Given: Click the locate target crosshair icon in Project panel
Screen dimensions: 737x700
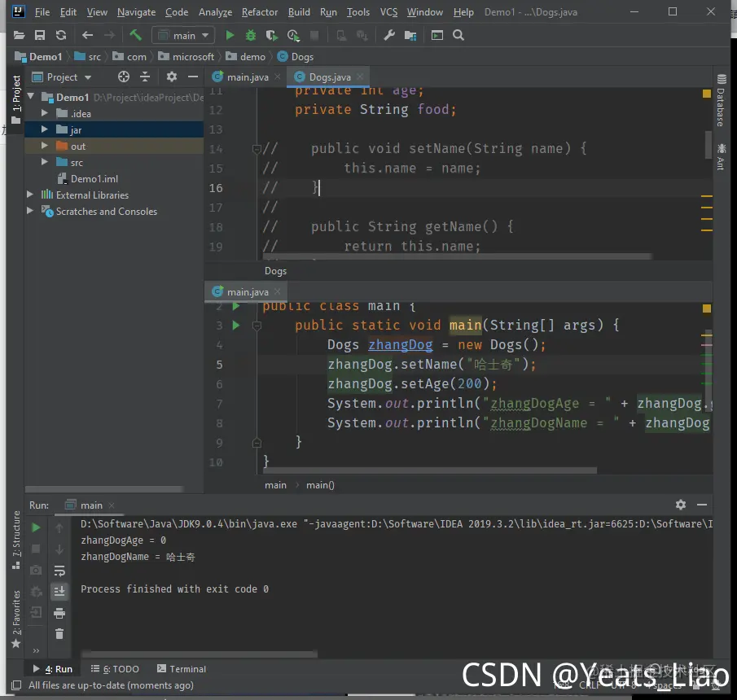Looking at the screenshot, I should tap(124, 77).
